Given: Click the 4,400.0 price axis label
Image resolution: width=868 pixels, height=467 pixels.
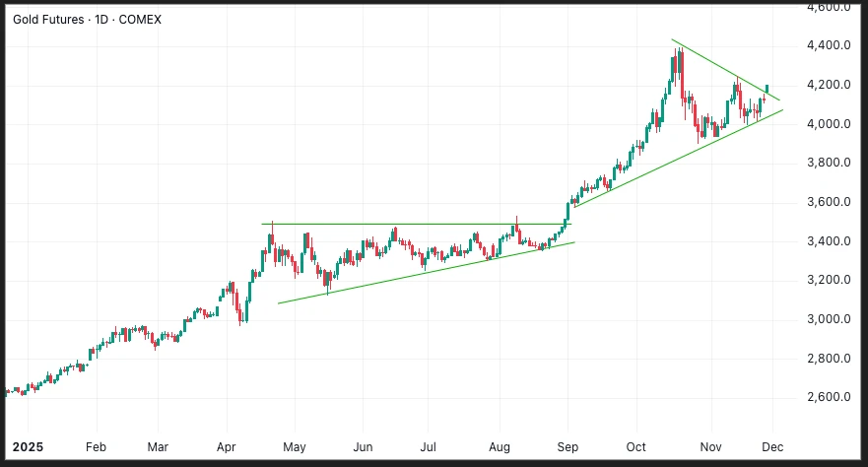Looking at the screenshot, I should pos(829,45).
